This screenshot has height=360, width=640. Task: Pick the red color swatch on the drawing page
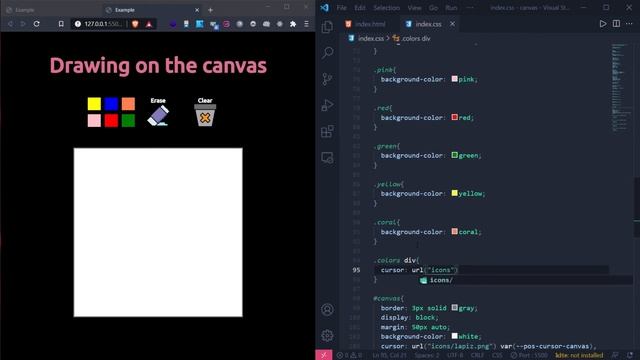[x=111, y=120]
